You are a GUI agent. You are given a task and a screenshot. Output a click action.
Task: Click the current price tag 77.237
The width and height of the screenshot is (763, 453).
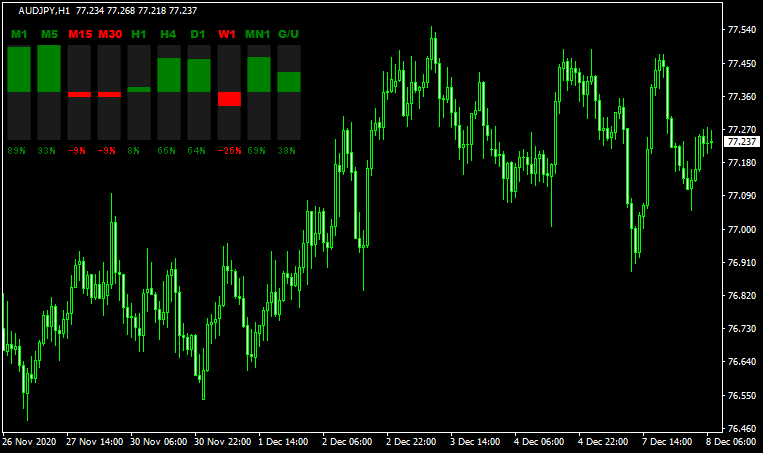point(741,142)
